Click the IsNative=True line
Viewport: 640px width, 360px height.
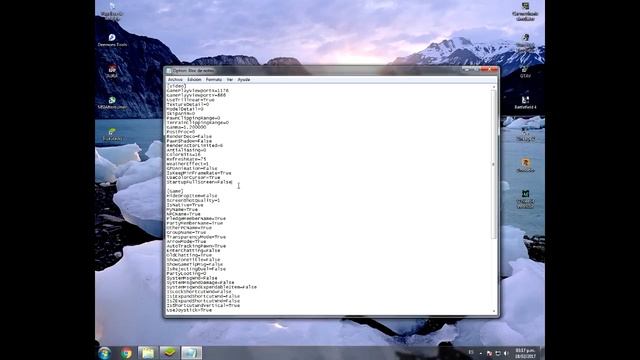185,205
